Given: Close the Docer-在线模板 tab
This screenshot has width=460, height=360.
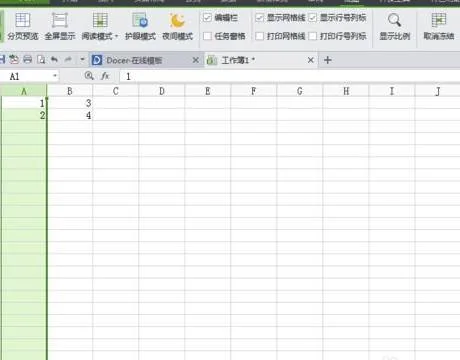Looking at the screenshot, I should 196,60.
